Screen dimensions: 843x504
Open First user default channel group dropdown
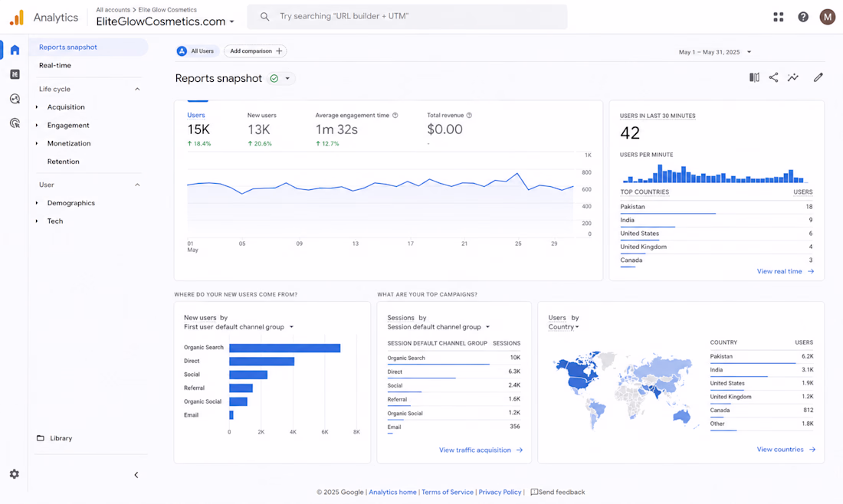tap(238, 327)
